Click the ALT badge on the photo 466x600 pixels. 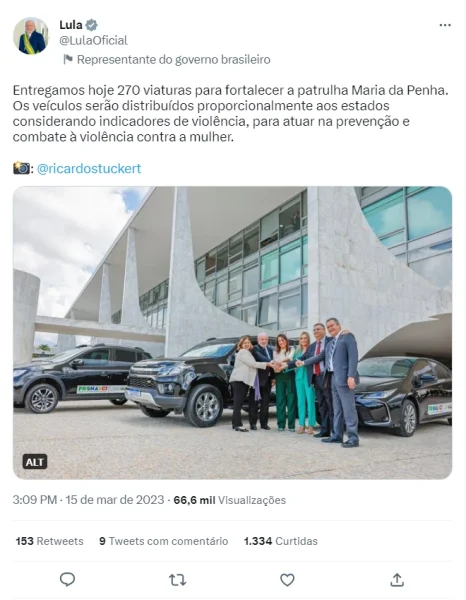(35, 462)
